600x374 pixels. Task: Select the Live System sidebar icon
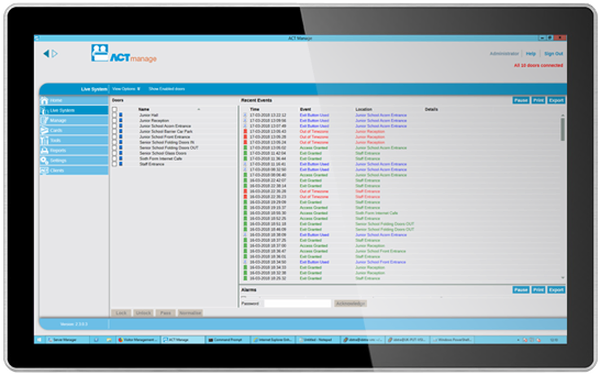(44, 110)
